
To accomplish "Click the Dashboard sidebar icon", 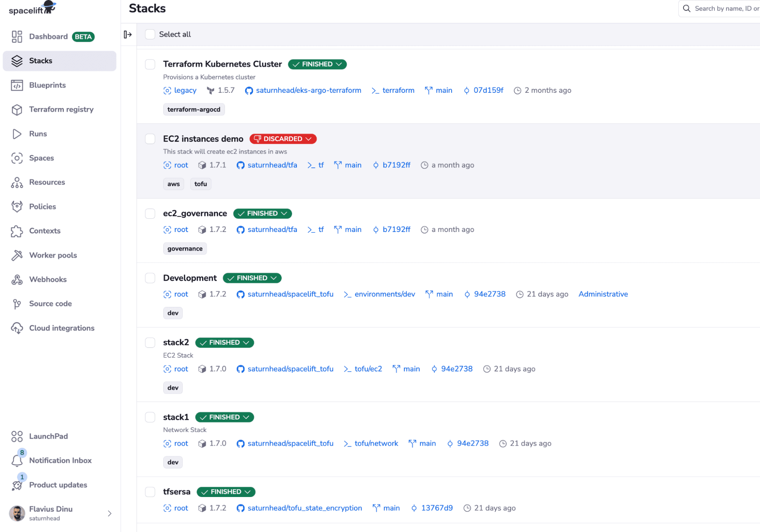I will pos(17,37).
